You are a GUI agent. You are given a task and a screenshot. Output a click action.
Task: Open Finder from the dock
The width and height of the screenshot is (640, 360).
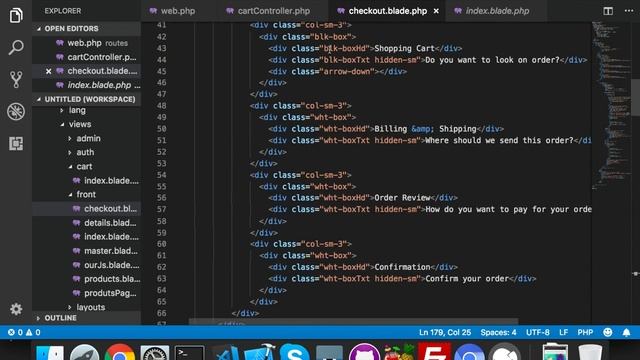(50, 353)
